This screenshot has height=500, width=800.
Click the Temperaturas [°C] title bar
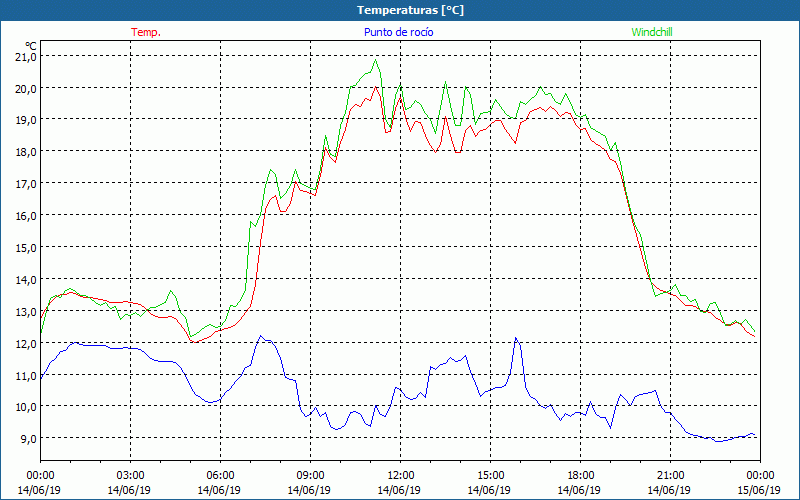[x=400, y=10]
